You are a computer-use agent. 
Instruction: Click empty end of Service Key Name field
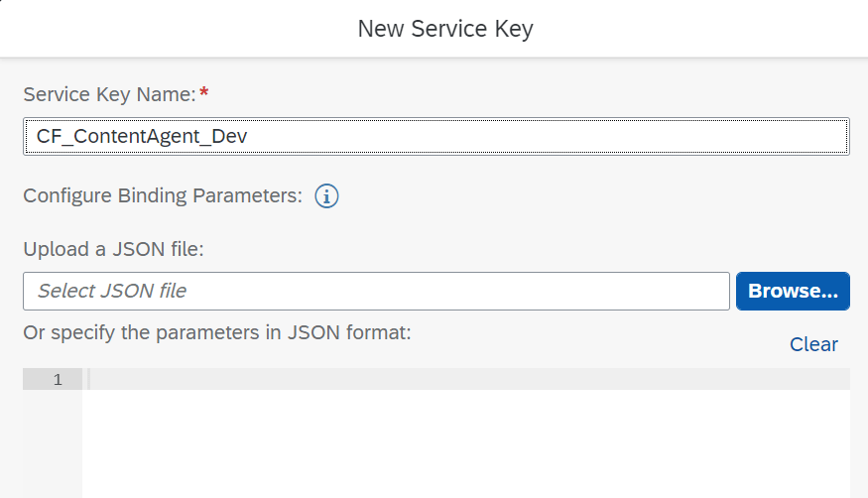point(694,137)
